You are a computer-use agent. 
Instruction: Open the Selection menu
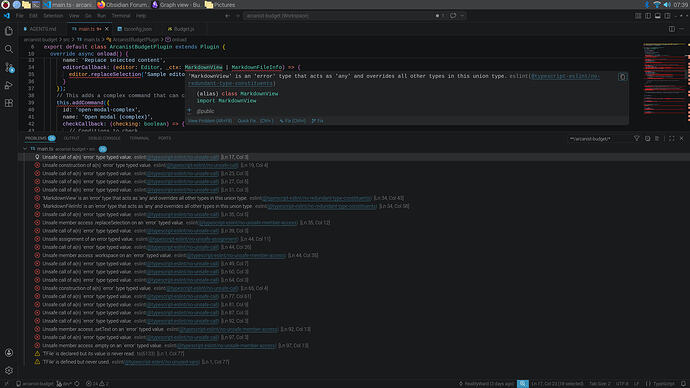click(x=53, y=16)
